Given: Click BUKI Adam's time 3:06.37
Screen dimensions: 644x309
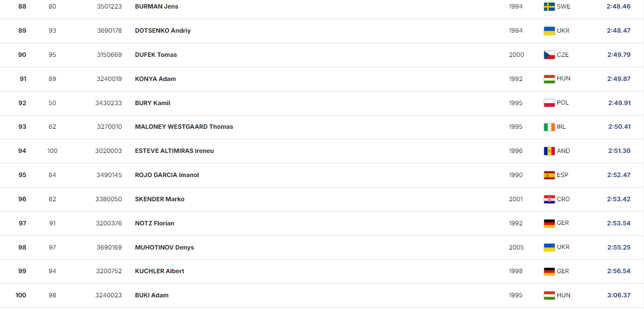Looking at the screenshot, I should (x=619, y=296).
